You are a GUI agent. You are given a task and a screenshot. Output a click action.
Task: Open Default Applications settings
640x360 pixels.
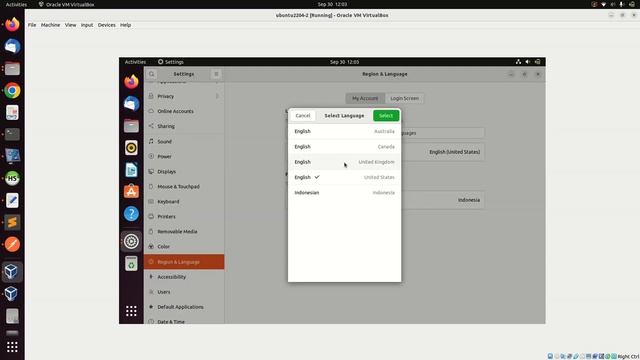(x=184, y=307)
